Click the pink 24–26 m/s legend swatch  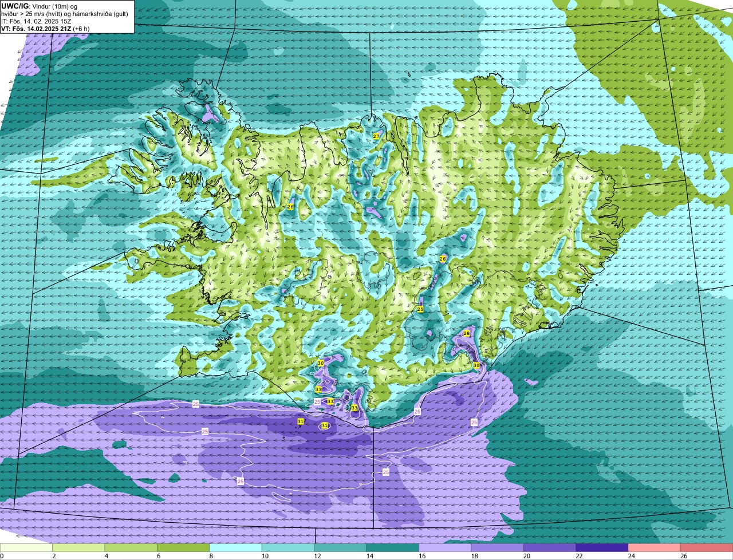point(655,547)
